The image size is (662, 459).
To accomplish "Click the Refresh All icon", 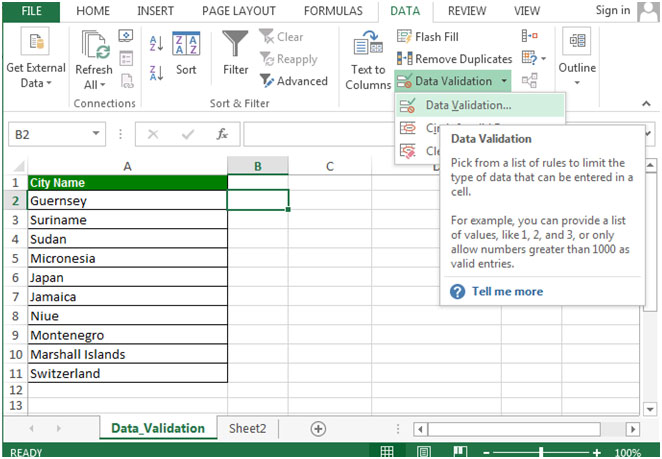I will [96, 45].
